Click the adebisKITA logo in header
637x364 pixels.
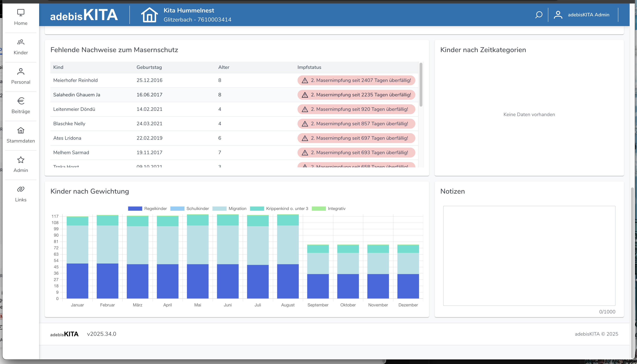[x=84, y=15]
